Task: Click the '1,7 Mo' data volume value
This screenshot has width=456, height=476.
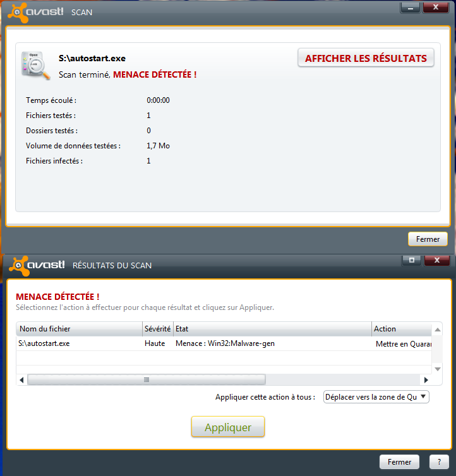Action: pos(159,146)
